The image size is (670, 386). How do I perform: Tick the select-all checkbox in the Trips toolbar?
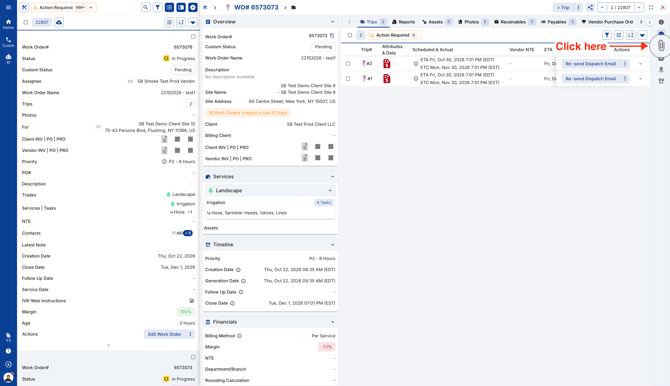pos(350,35)
